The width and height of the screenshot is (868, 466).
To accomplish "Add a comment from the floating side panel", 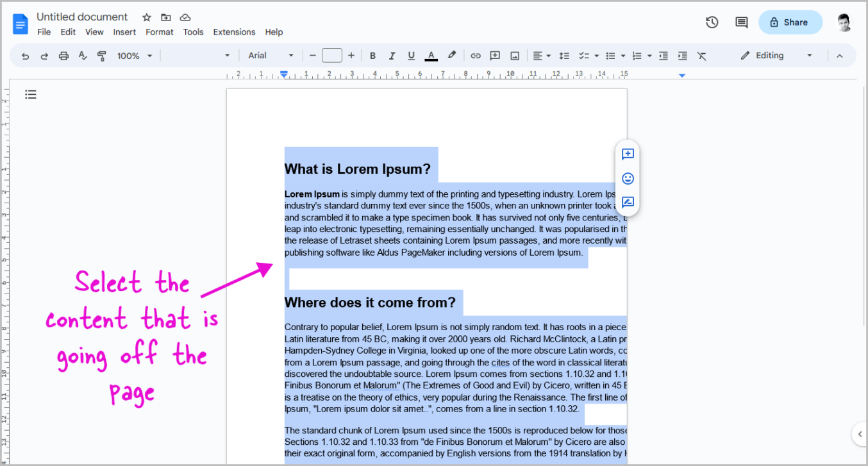I will [x=628, y=154].
